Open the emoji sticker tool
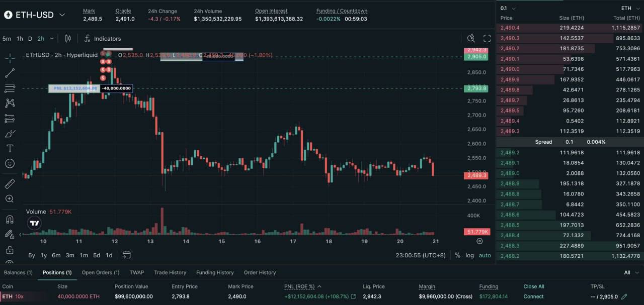The height and width of the screenshot is (305, 644). coord(10,164)
